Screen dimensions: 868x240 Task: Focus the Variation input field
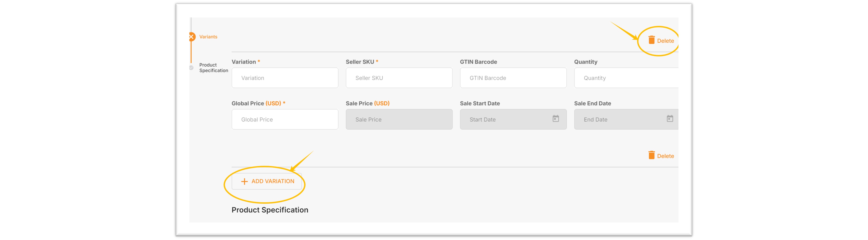(x=285, y=78)
